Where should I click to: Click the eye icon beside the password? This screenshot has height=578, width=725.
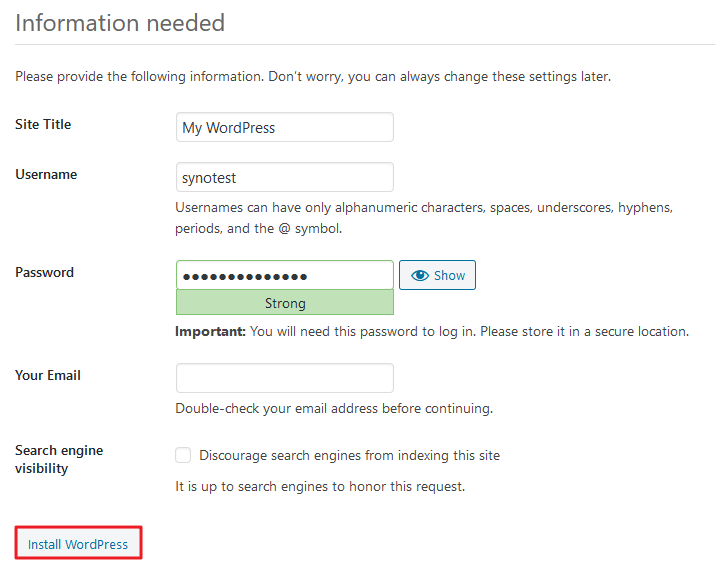pyautogui.click(x=420, y=275)
